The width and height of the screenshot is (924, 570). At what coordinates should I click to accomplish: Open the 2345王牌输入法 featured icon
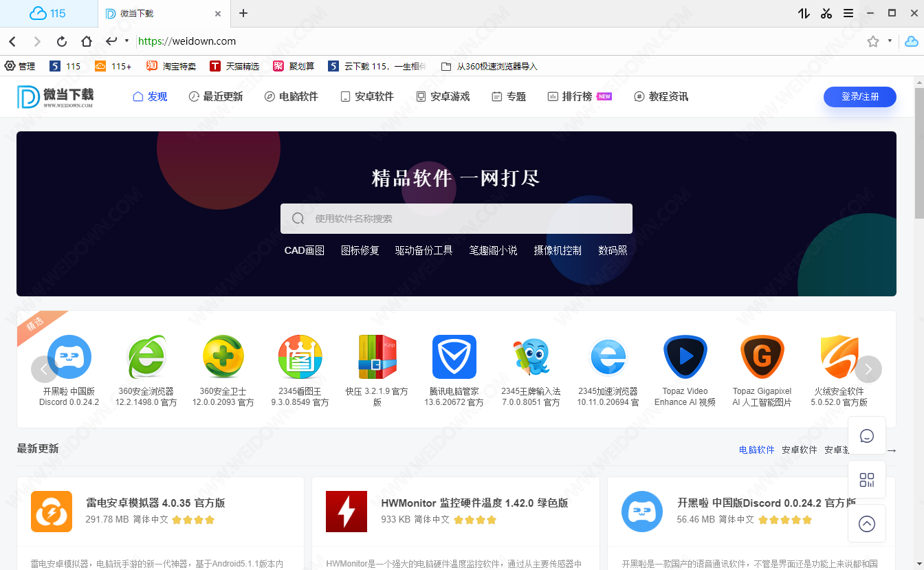(x=531, y=358)
